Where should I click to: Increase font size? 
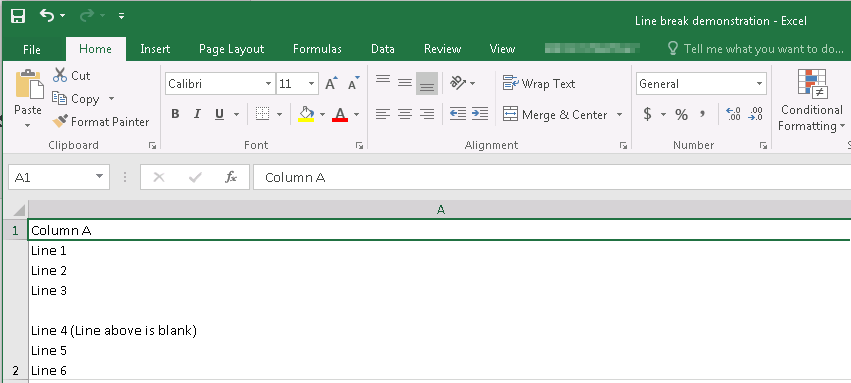coord(331,84)
